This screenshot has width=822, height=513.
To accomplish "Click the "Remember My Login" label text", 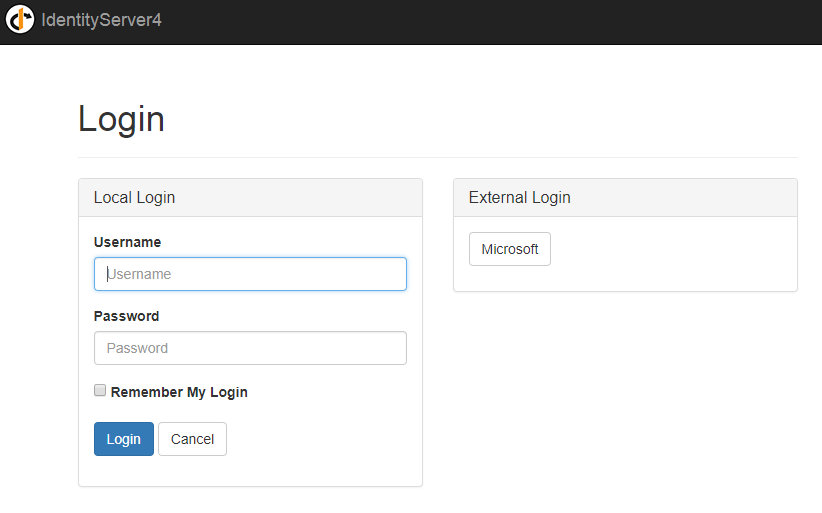I will pos(179,392).
